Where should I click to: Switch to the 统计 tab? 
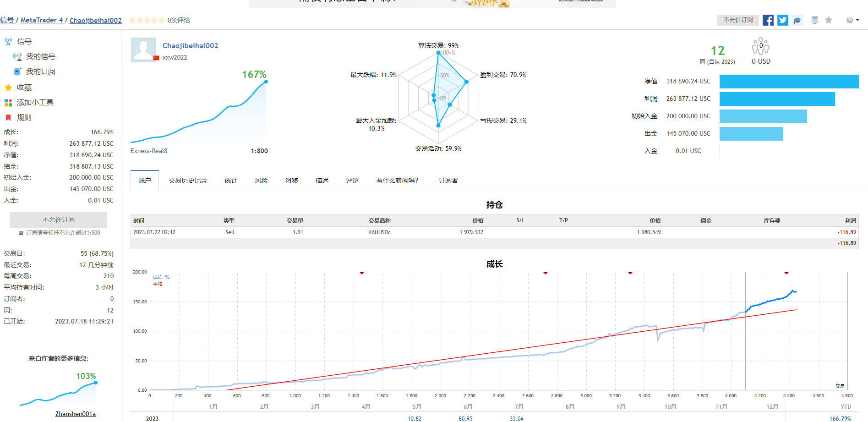[x=231, y=181]
